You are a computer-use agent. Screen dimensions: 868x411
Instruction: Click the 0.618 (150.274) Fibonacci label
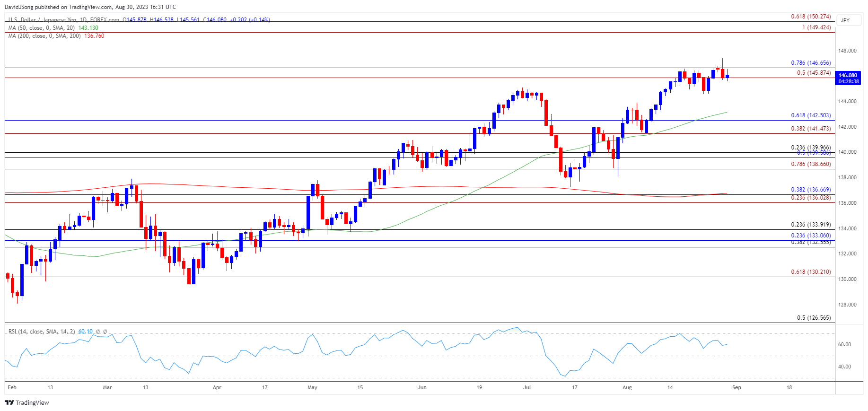[x=811, y=17]
